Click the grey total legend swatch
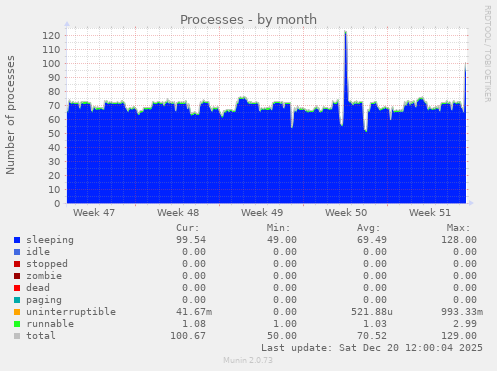Image resolution: width=497 pixels, height=371 pixels. pos(17,336)
